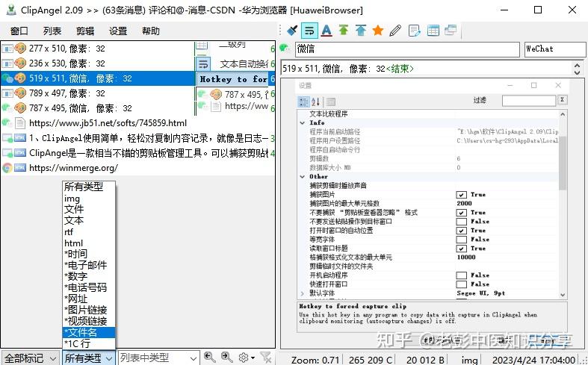The image size is (588, 365).
Task: Toggle the word wrap toolbar button
Action: coord(309,31)
